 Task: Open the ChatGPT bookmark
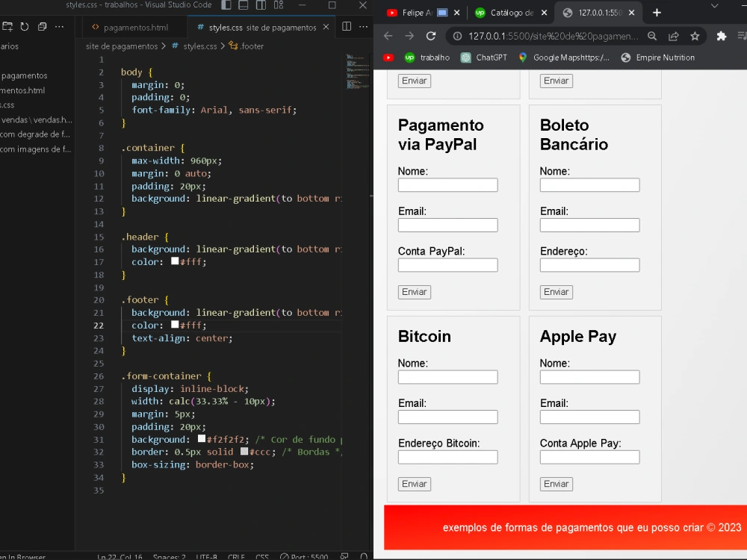[484, 57]
